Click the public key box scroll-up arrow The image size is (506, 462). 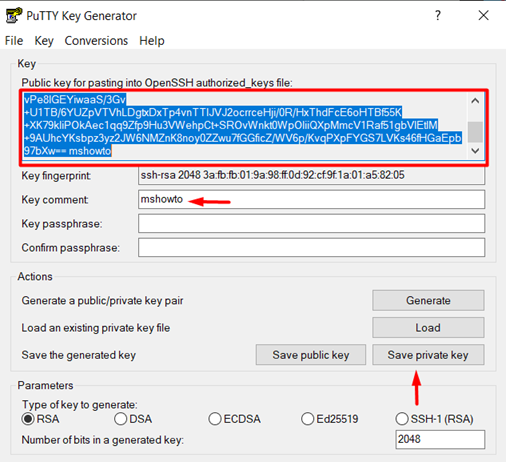point(475,100)
